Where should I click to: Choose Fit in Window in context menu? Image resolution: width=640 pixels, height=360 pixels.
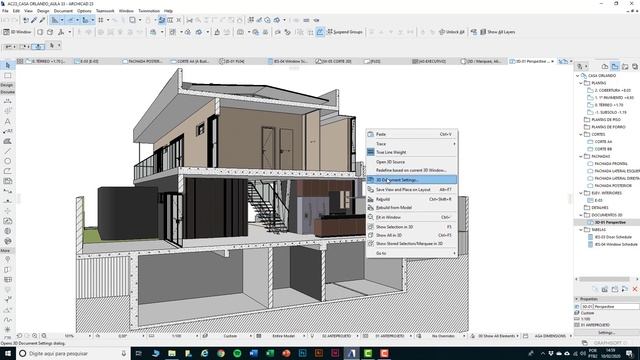[x=411, y=217]
